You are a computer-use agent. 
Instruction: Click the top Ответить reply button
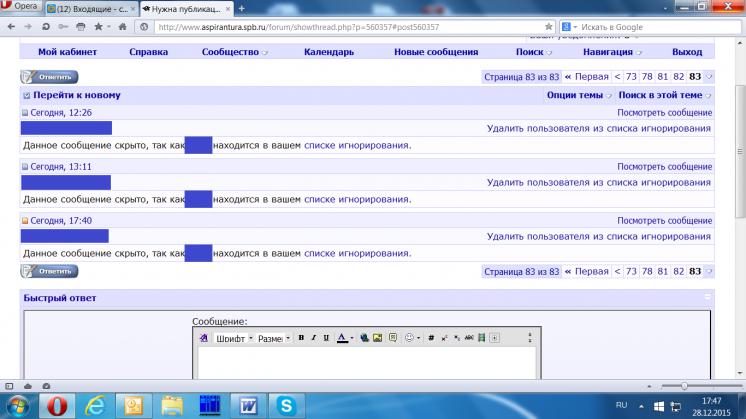(49, 77)
